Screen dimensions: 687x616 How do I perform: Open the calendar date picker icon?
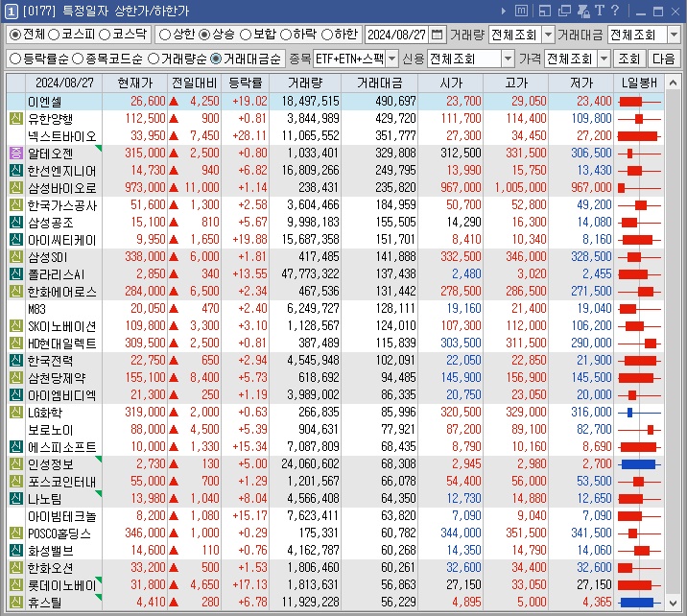[437, 35]
